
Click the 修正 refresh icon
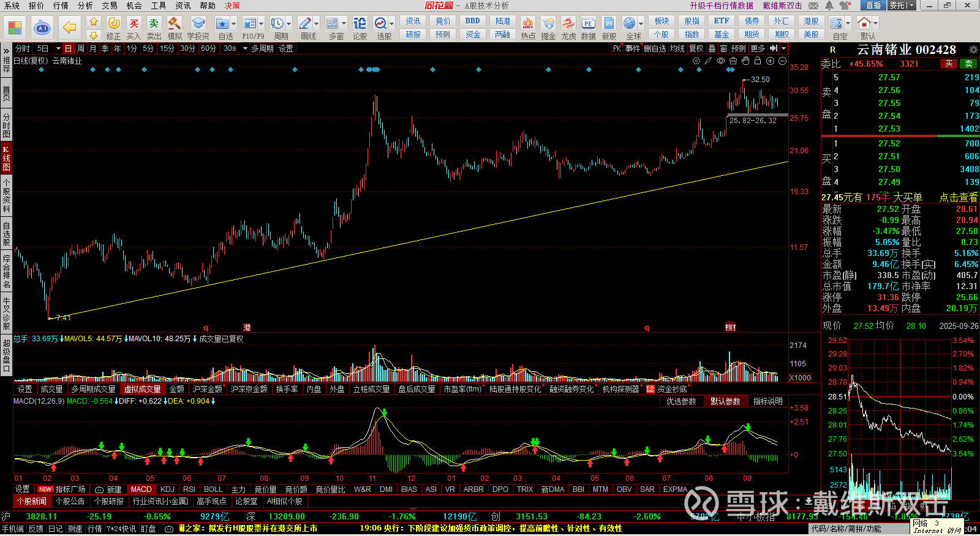(114, 23)
